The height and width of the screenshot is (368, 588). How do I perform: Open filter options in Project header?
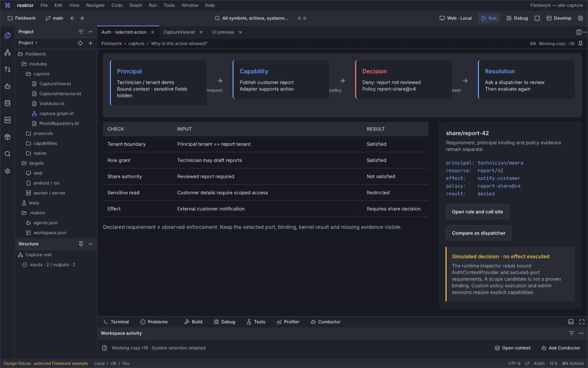pyautogui.click(x=81, y=32)
